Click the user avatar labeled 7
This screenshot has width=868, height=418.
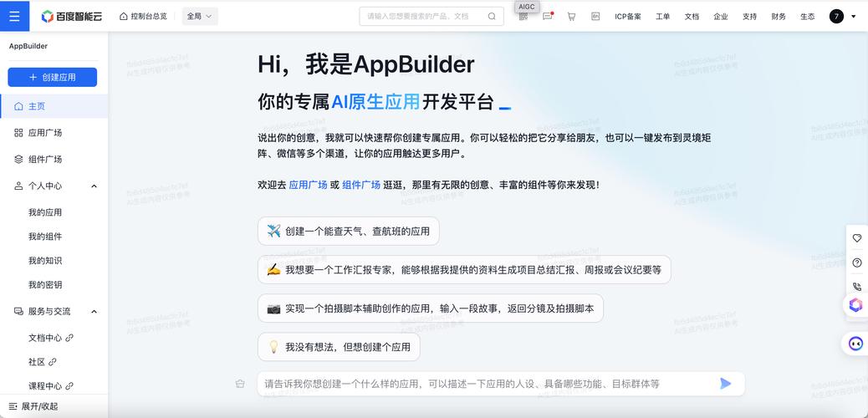tap(836, 17)
